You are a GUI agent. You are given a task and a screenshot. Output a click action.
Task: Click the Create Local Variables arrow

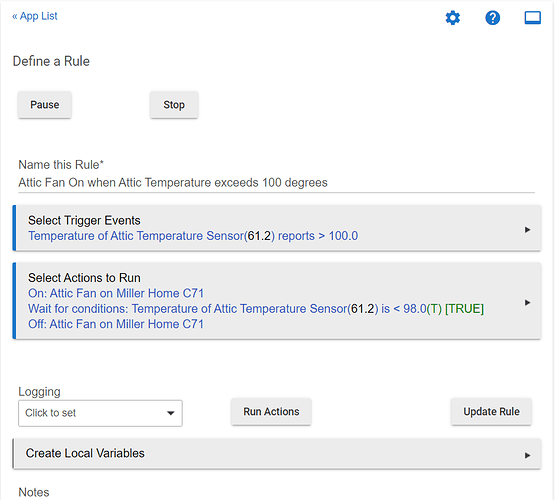(x=527, y=455)
